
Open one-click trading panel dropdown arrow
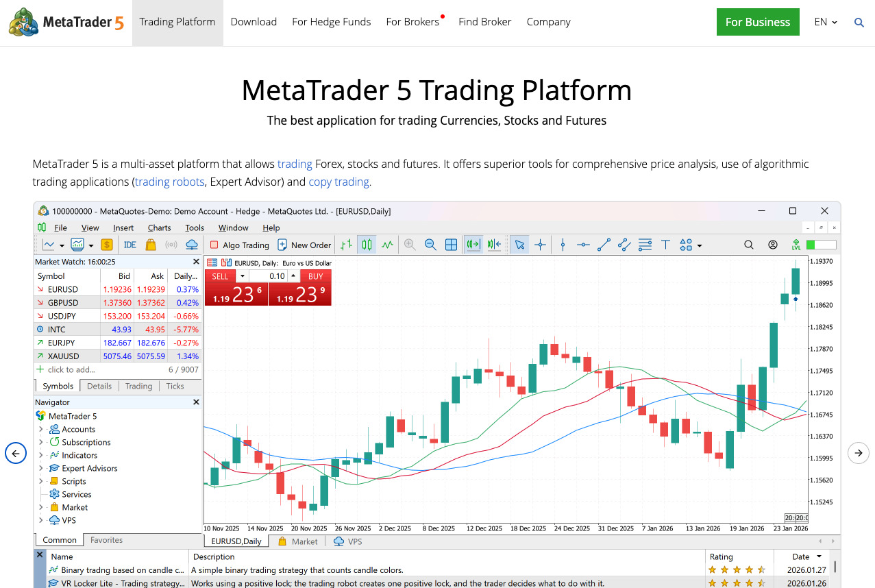pyautogui.click(x=241, y=276)
